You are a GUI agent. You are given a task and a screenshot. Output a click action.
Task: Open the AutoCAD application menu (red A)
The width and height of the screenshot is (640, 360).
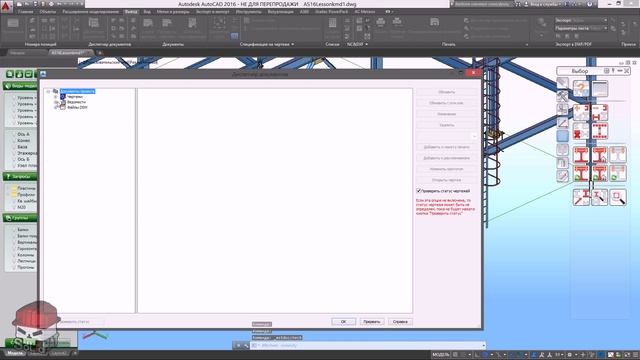tap(6, 6)
